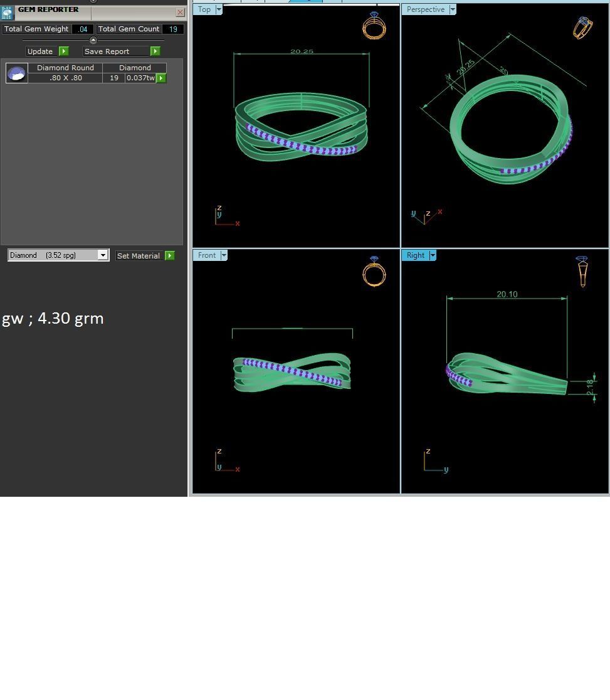Click ring orientation icon in Top viewport
The image size is (610, 700).
coord(374,26)
